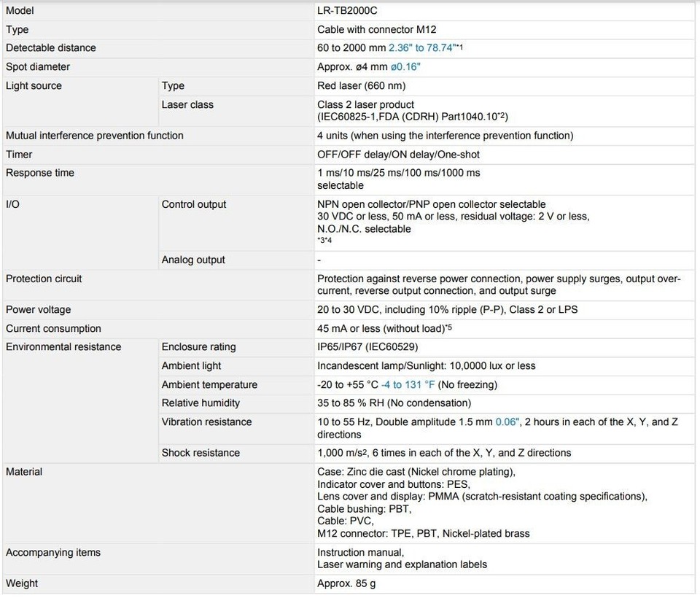Click the Ambient light label
This screenshot has height=598, width=700.
coord(191,366)
